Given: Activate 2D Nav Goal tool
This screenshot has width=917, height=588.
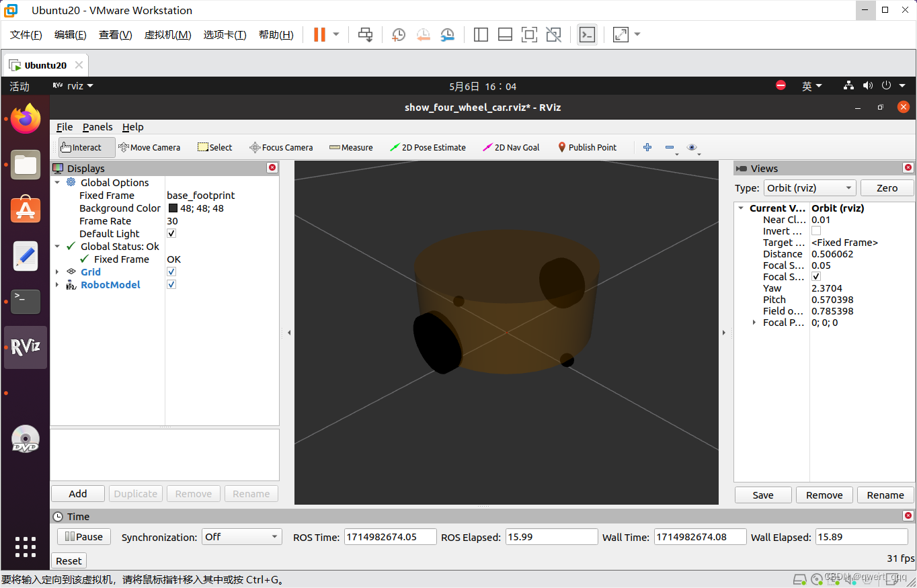Looking at the screenshot, I should pos(511,147).
